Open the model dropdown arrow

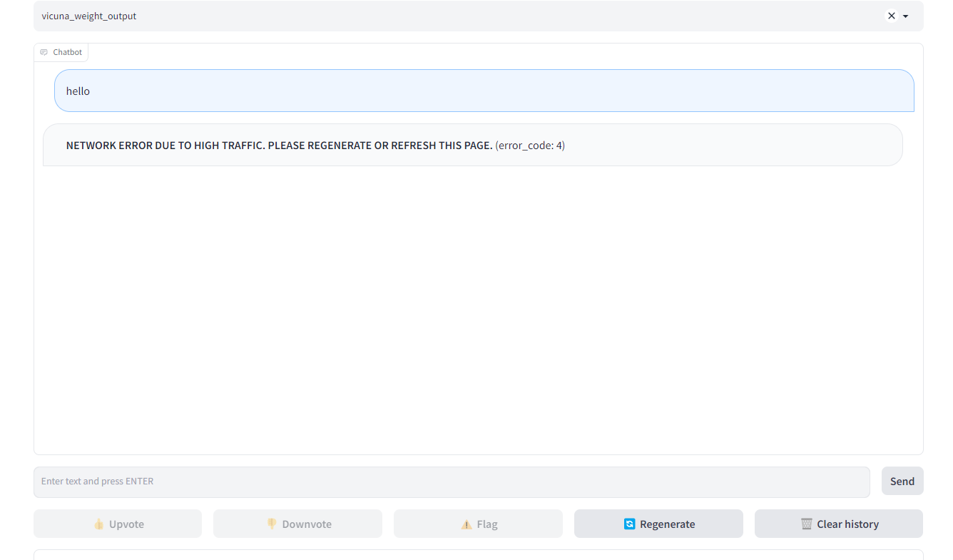(906, 16)
